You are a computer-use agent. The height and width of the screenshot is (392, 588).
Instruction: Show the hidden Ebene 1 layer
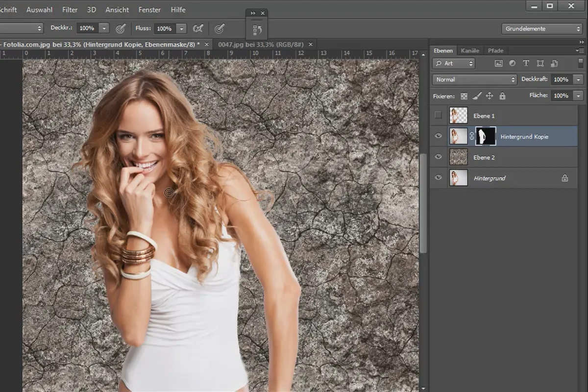pos(438,116)
